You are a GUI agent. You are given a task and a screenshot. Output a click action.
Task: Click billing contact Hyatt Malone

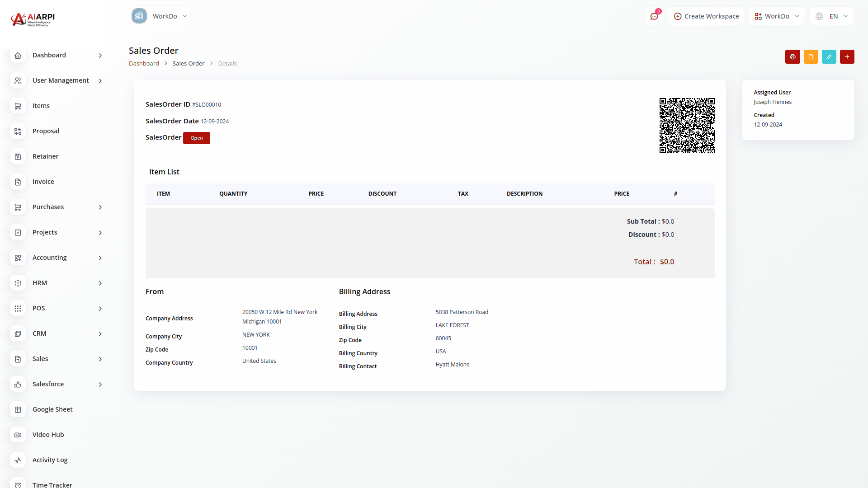tap(453, 365)
